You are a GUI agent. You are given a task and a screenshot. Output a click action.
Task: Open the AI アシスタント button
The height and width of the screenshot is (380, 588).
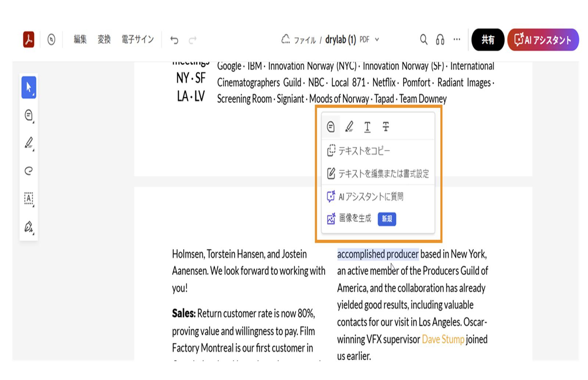tap(543, 39)
